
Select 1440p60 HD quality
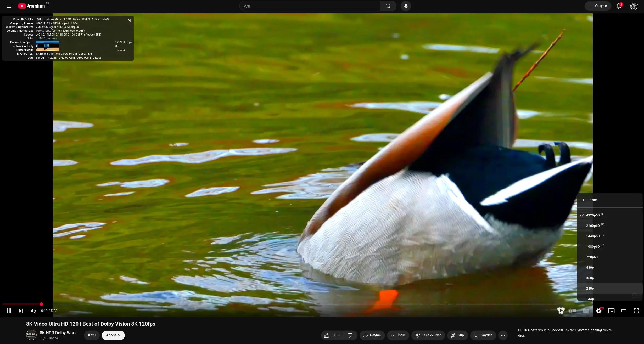(610, 236)
